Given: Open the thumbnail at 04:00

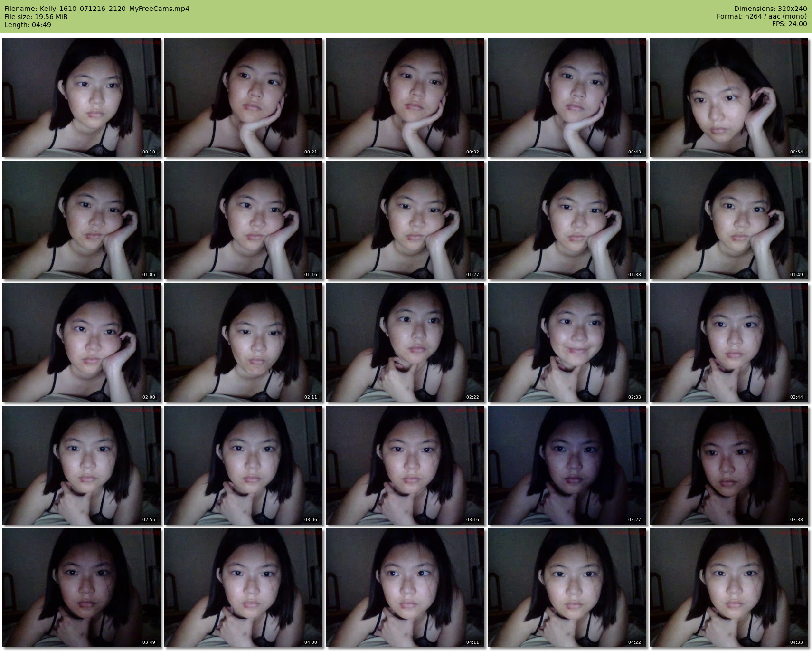Looking at the screenshot, I should click(x=244, y=588).
